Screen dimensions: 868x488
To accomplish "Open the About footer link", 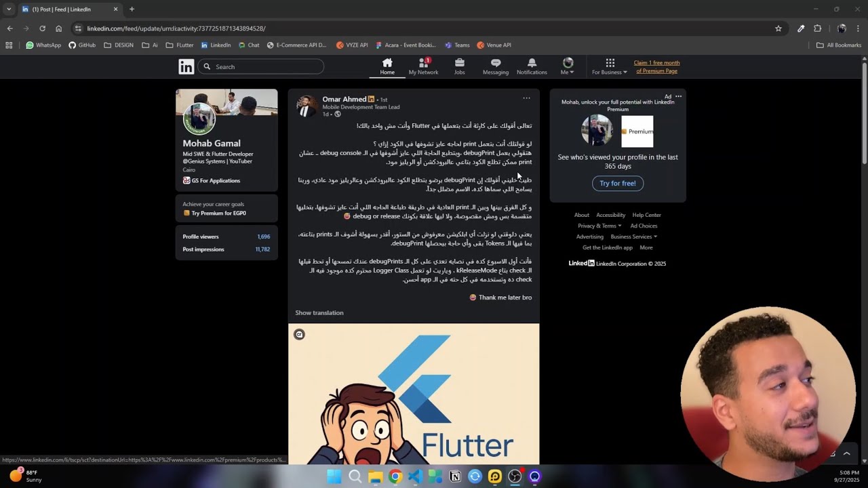I will (582, 215).
